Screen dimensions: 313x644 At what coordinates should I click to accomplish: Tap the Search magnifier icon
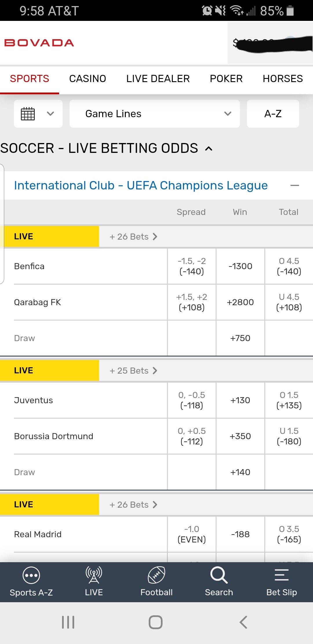point(219,575)
